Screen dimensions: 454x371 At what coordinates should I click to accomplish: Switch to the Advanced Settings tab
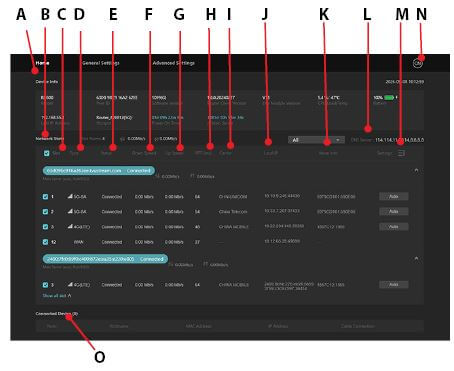point(173,63)
